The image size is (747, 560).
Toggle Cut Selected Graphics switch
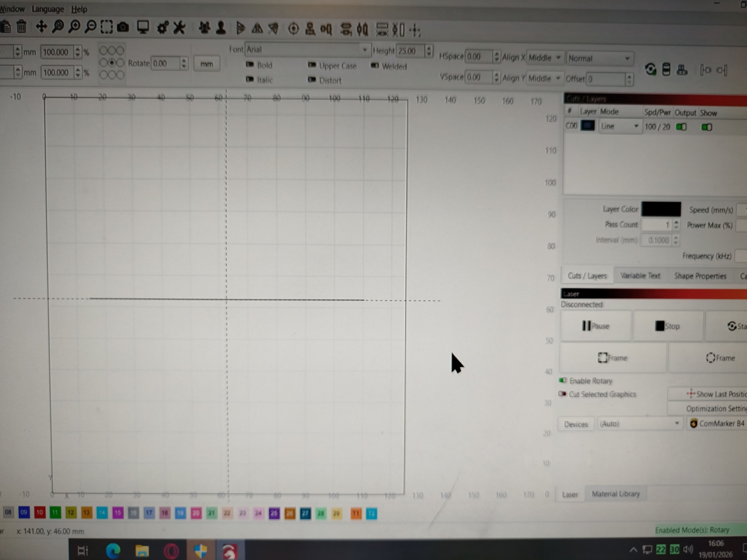[x=562, y=394]
